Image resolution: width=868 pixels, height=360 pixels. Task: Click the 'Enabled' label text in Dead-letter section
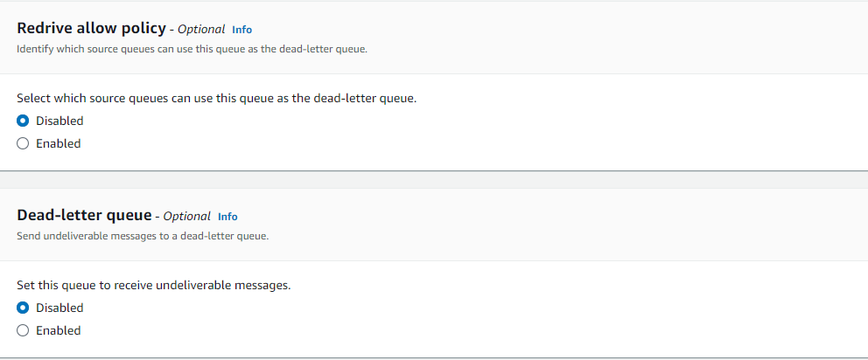(58, 330)
